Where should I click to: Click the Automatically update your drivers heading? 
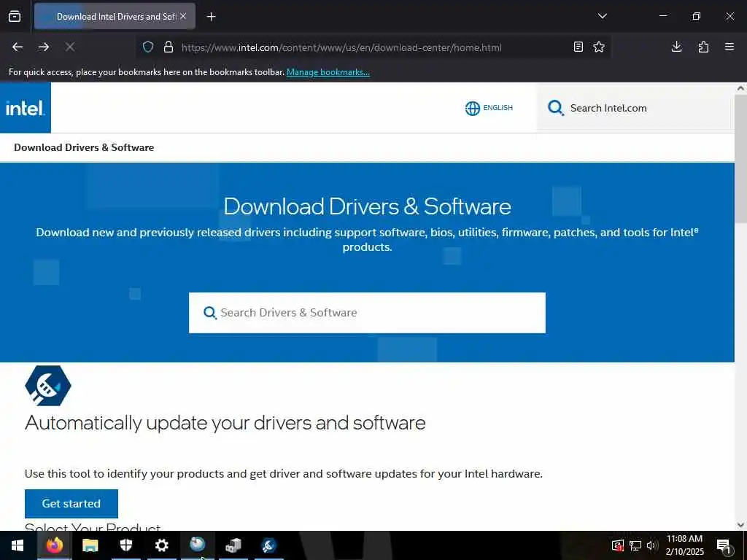(x=225, y=423)
